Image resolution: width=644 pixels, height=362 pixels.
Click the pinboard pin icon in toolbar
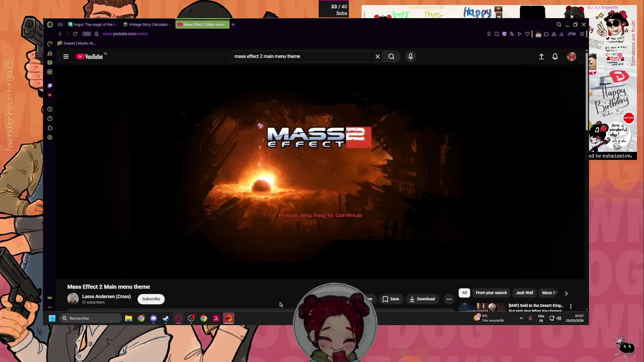[x=489, y=34]
